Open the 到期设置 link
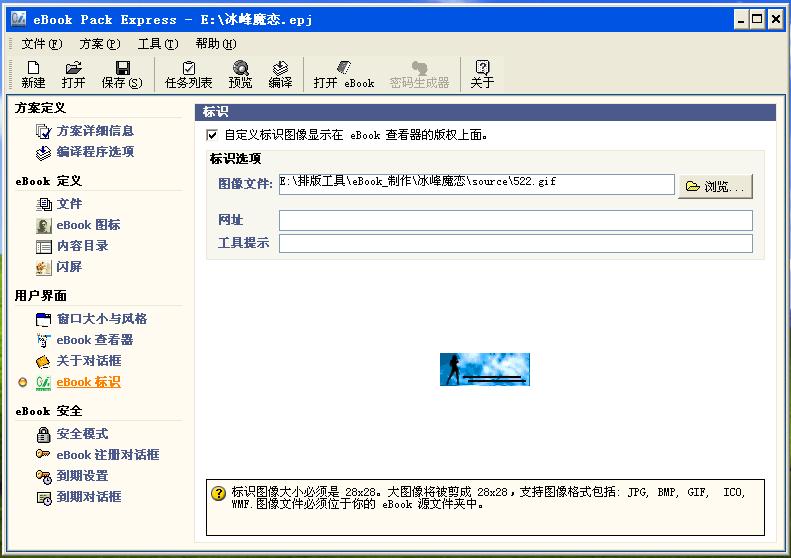This screenshot has width=791, height=558. [82, 476]
